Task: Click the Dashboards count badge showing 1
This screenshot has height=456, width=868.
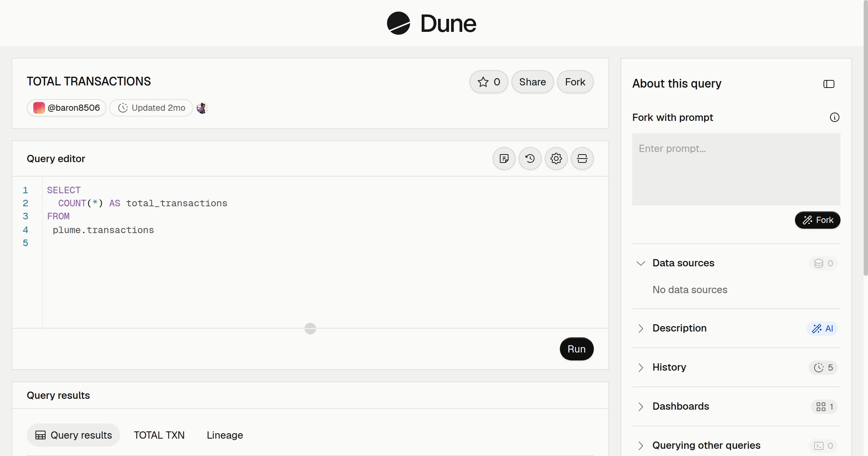Action: point(824,406)
